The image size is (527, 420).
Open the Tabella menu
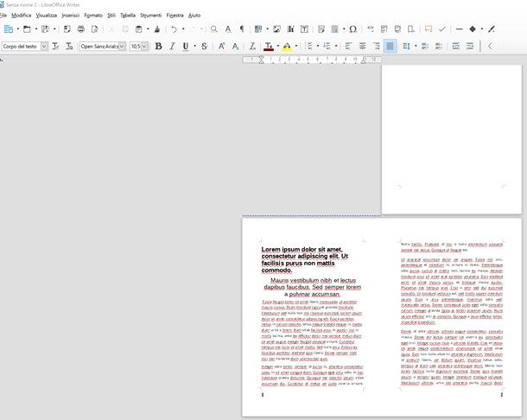127,16
